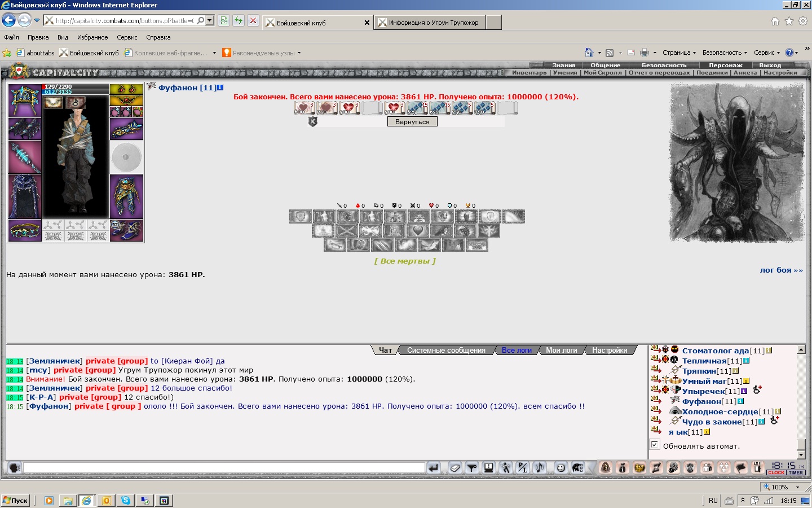Open the info icon next to Фуфанон [11]
Screen dimensions: 812x508
220,87
